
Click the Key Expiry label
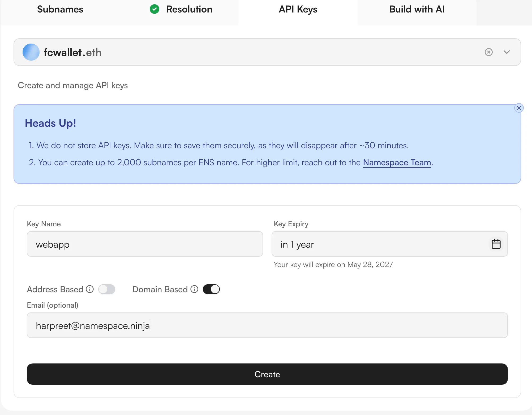tap(291, 224)
